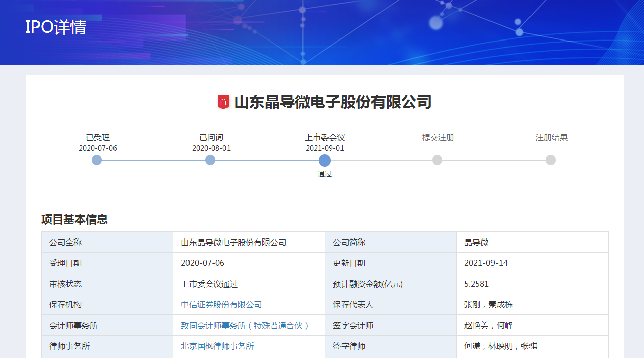Open the 致同会计师事务所 accounting firm link

pos(245,326)
